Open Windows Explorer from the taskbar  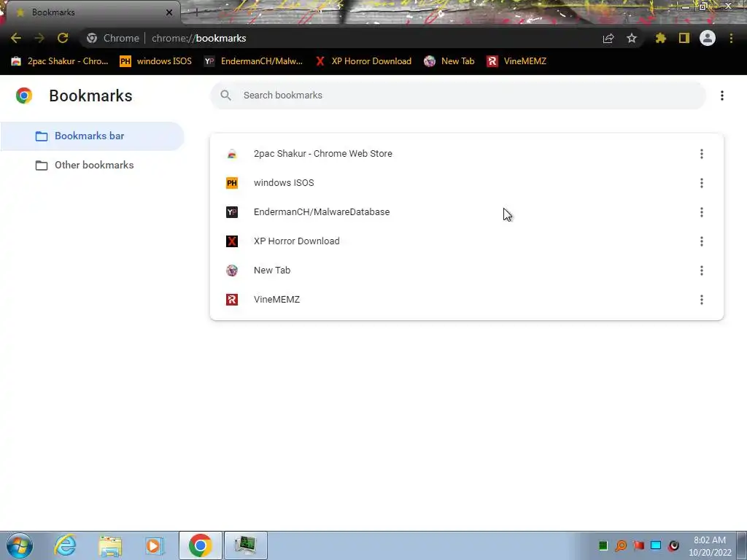[110, 545]
